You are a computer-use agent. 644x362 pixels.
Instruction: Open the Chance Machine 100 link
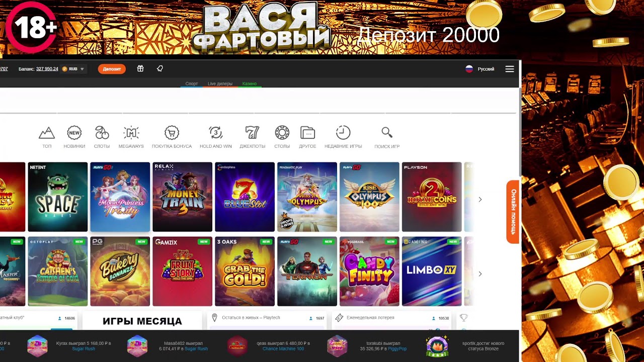tap(283, 348)
